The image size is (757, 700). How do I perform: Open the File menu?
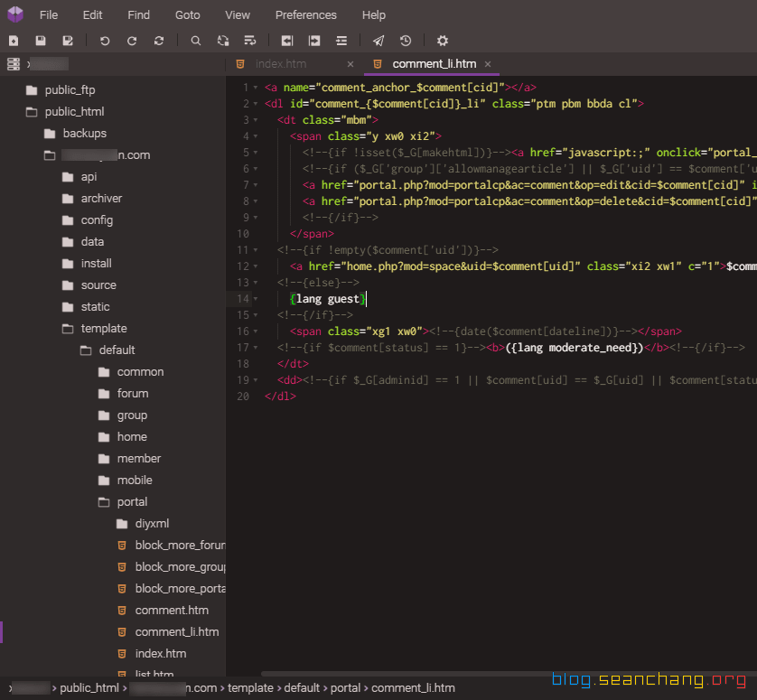49,15
